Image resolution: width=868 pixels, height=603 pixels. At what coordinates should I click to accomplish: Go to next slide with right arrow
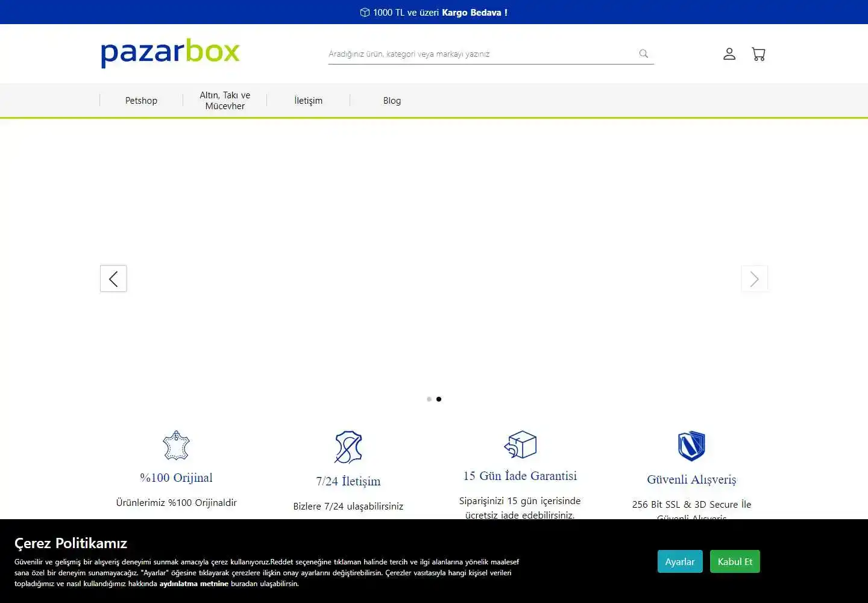pos(755,279)
